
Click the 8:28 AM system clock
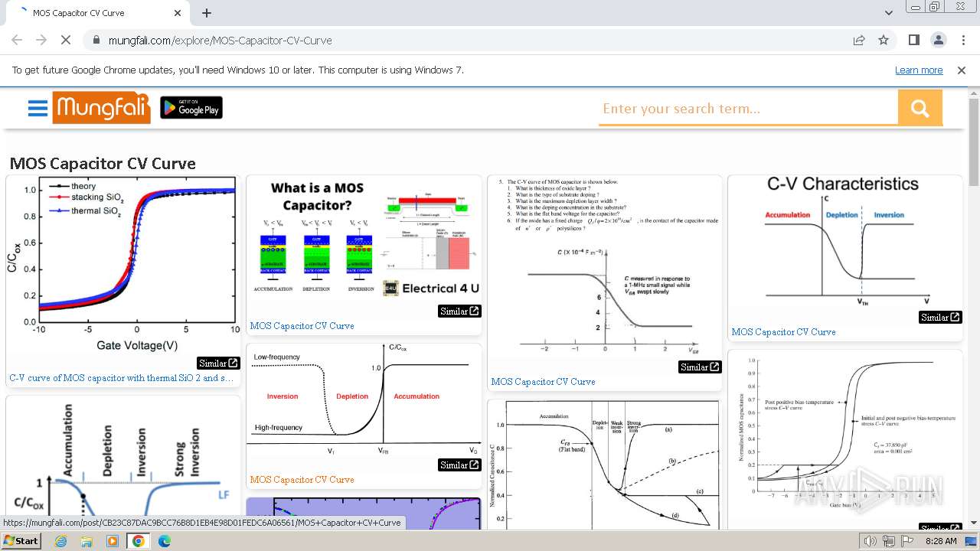940,541
